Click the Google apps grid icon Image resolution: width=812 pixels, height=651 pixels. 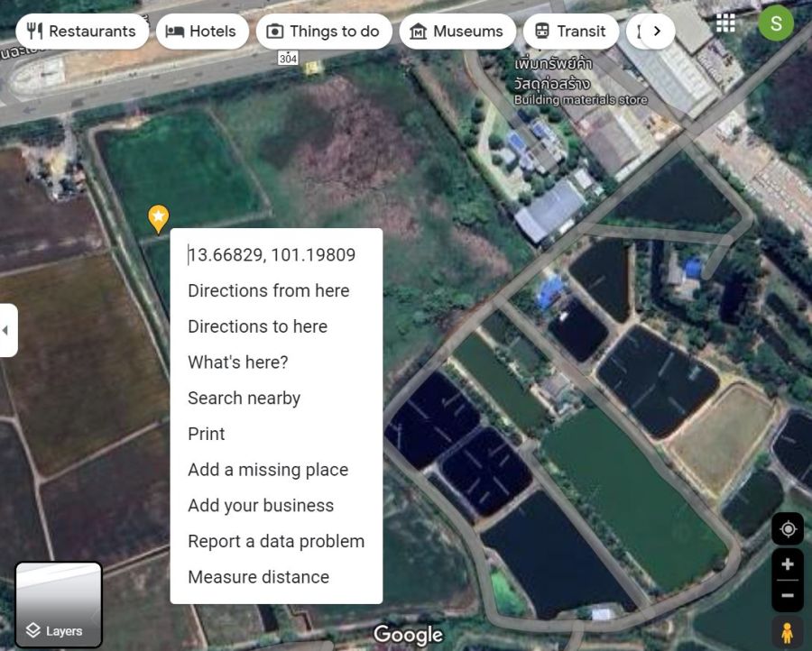(x=725, y=23)
